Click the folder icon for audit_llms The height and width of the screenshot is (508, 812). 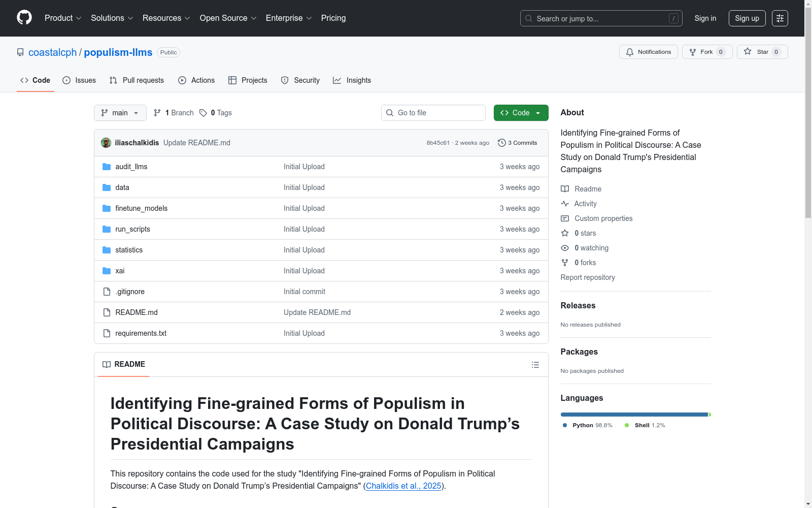(x=107, y=167)
